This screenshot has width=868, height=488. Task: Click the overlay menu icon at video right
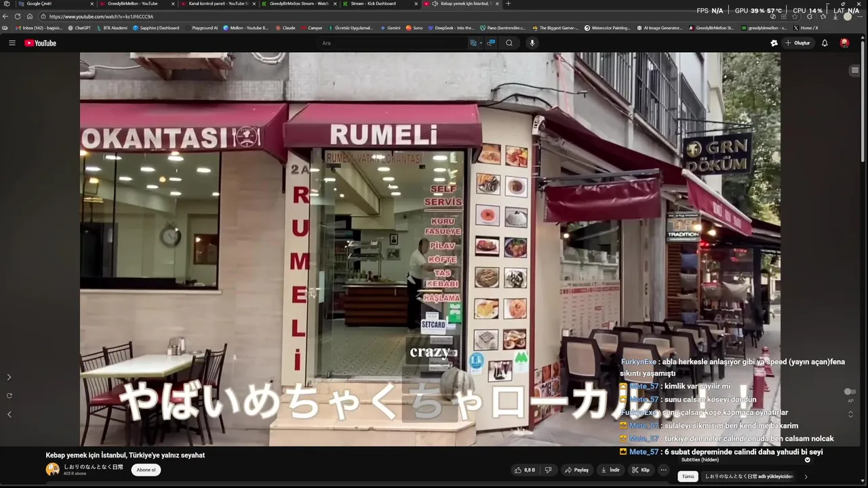click(854, 70)
